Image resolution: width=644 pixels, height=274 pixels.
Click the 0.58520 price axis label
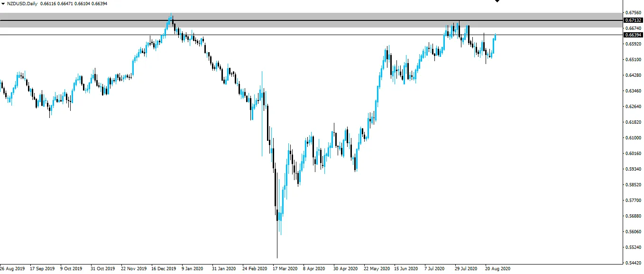coord(633,185)
